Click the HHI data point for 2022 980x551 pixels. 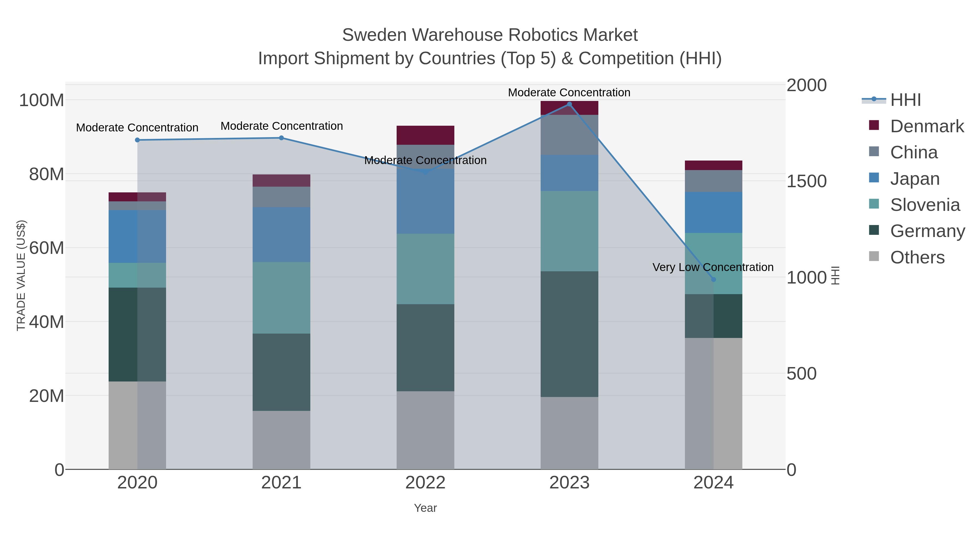coord(426,172)
